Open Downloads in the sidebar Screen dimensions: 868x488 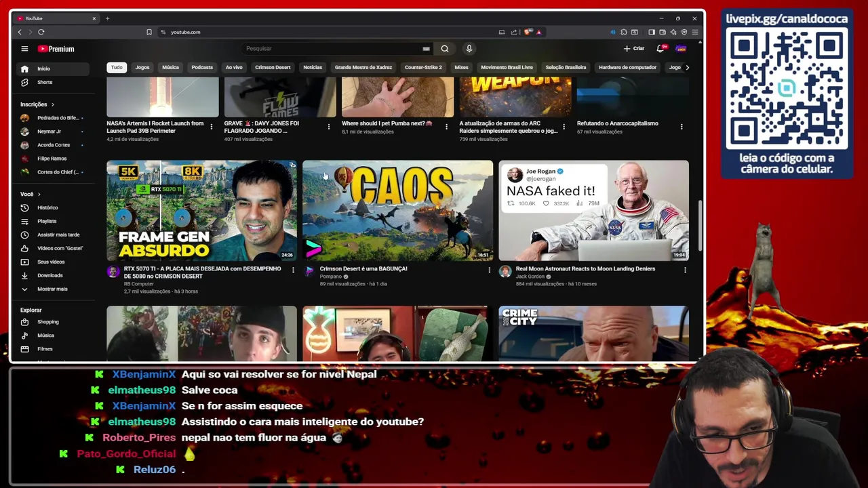54,275
